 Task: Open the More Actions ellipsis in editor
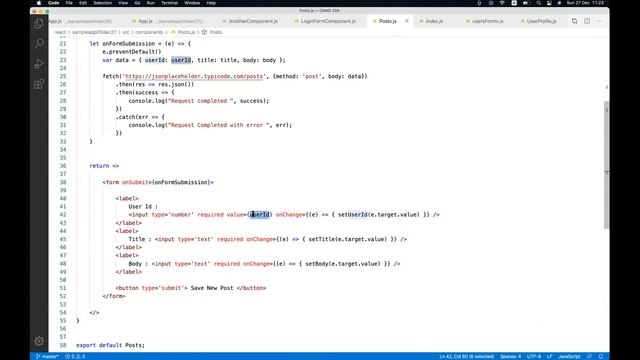pos(599,21)
